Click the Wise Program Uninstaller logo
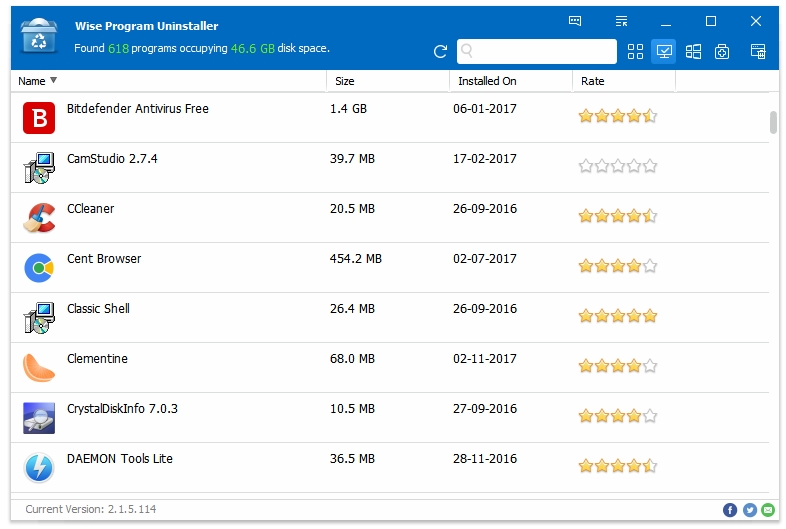This screenshot has width=786, height=529. click(x=39, y=36)
